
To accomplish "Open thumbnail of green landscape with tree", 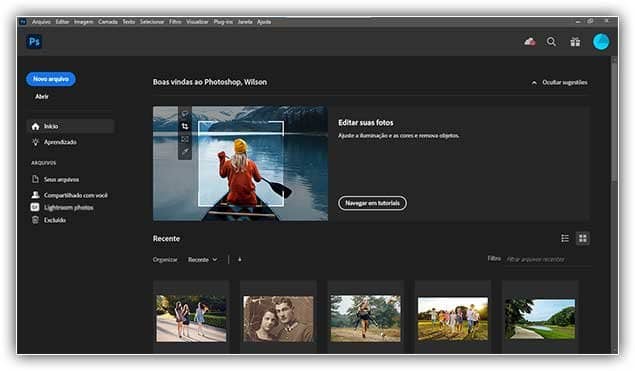I will [540, 319].
